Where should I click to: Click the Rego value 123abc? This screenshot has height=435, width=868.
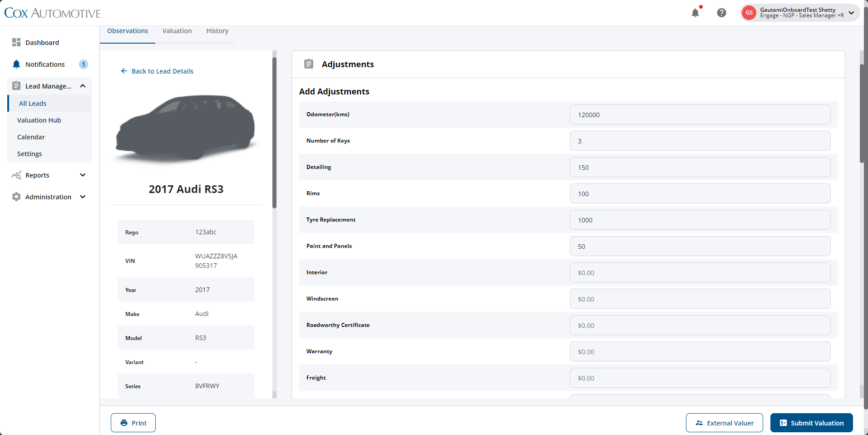click(206, 232)
